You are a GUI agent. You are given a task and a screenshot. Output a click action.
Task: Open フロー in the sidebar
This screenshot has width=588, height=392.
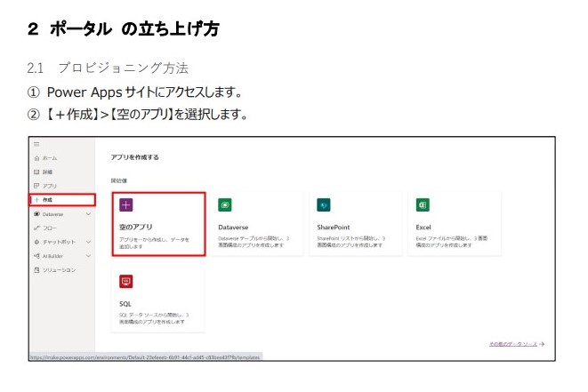[x=50, y=228]
